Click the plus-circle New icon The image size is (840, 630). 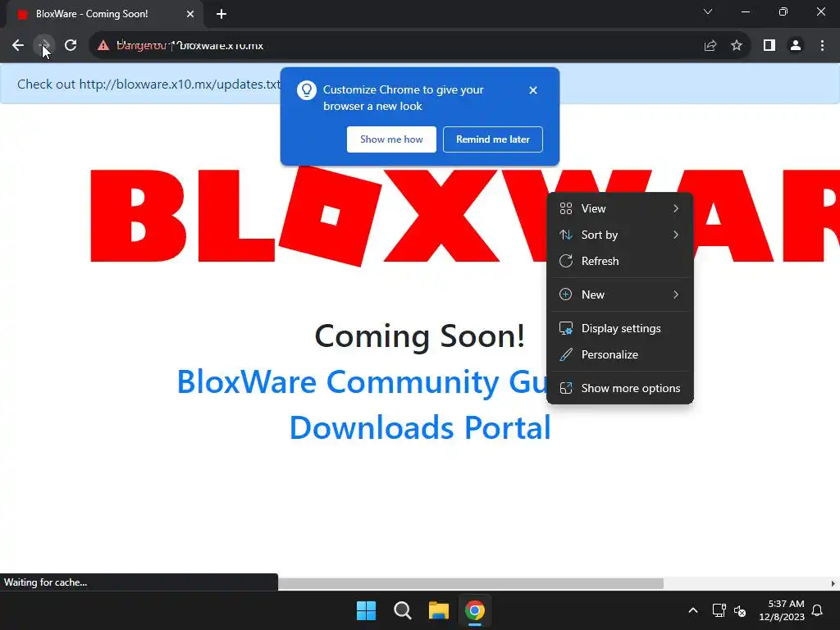(566, 294)
